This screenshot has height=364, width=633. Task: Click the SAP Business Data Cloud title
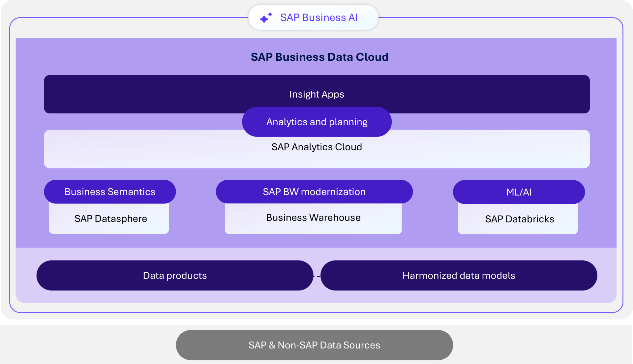pos(319,57)
